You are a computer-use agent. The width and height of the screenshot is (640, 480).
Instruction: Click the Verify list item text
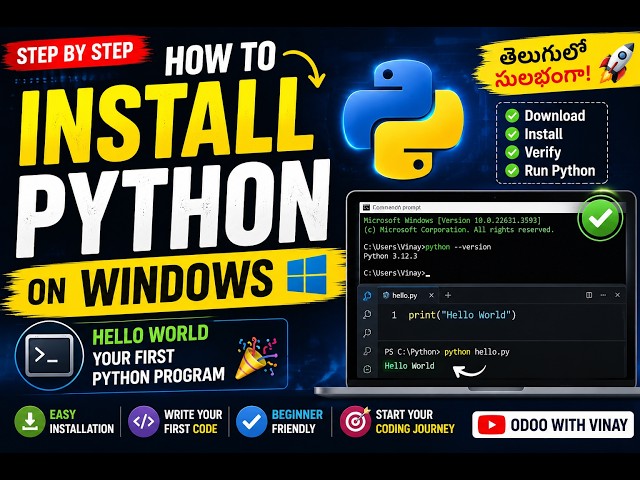pos(542,152)
